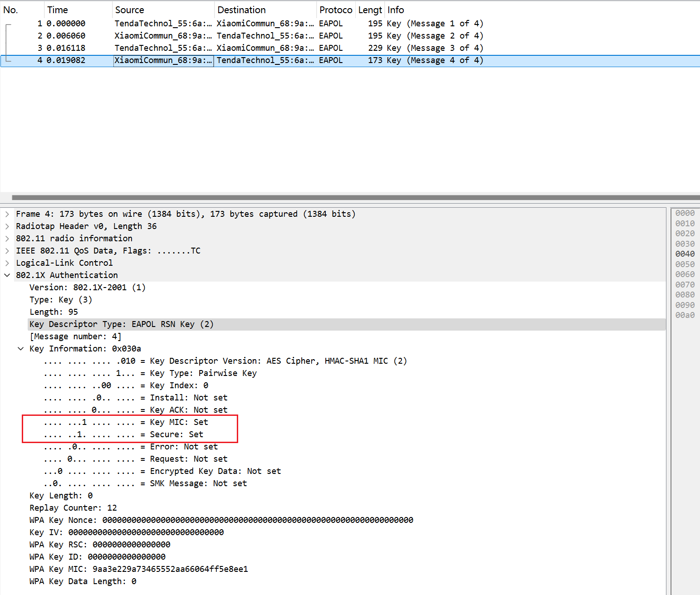Image resolution: width=700 pixels, height=595 pixels.
Task: Select the Request: Not set row
Action: tap(136, 459)
